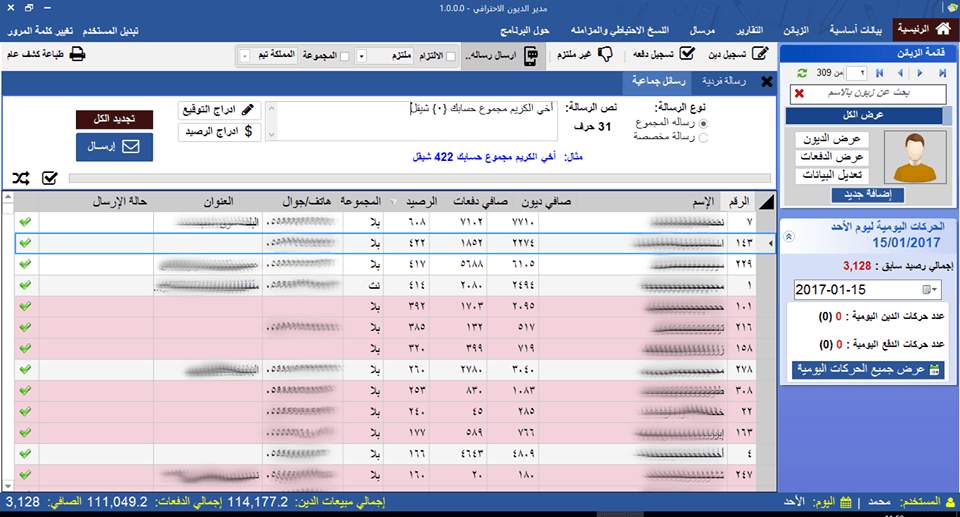This screenshot has width=960, height=517.
Task: Click the ادراج الرصيد dollar button
Action: click(219, 132)
